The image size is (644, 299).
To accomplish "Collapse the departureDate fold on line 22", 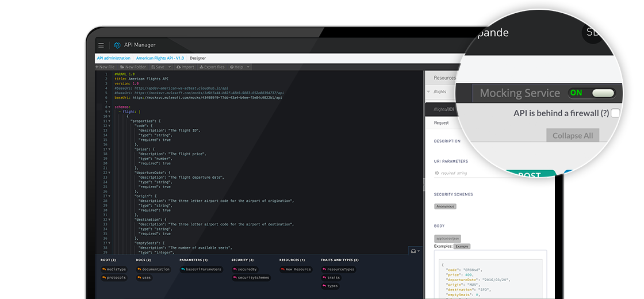I will pos(110,172).
